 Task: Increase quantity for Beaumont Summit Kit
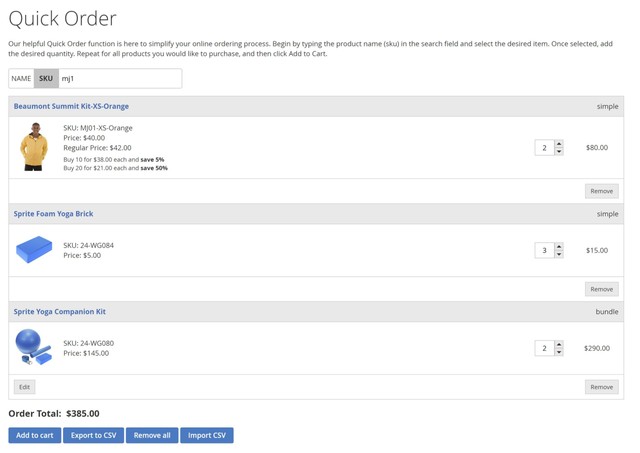559,144
